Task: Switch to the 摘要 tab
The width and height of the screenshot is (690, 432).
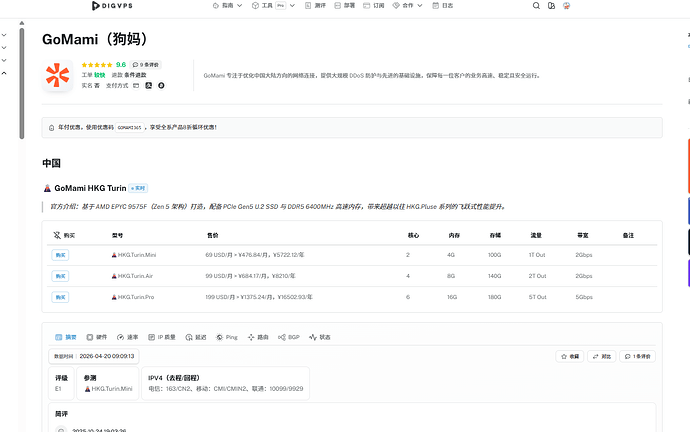Action: pos(66,337)
